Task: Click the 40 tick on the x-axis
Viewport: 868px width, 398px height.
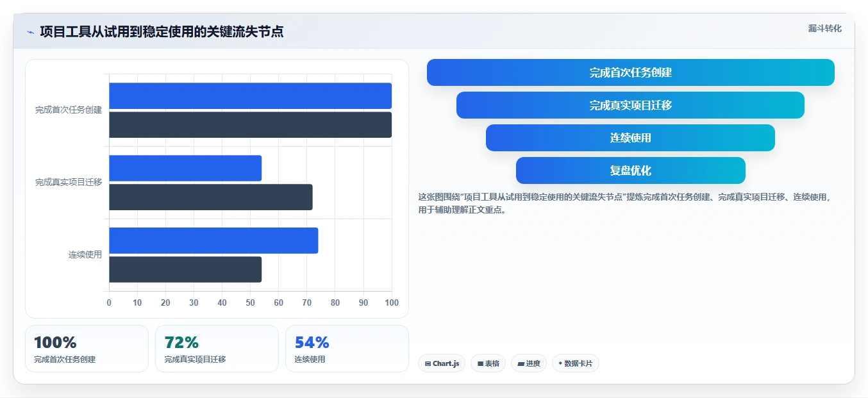Action: pos(222,303)
